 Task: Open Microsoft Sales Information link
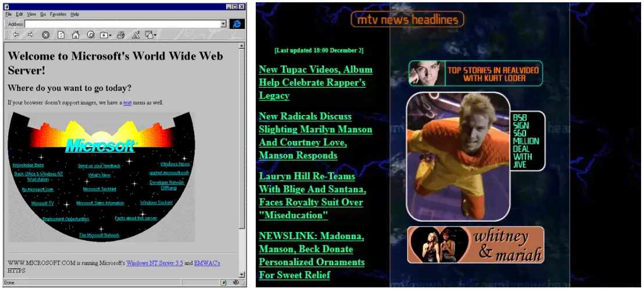[x=100, y=203]
